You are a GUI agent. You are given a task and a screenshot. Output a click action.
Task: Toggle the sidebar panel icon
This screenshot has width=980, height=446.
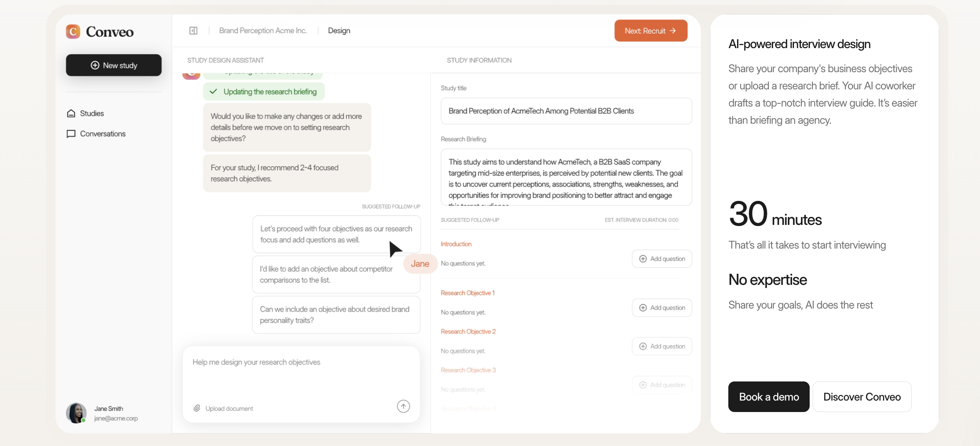pos(193,31)
